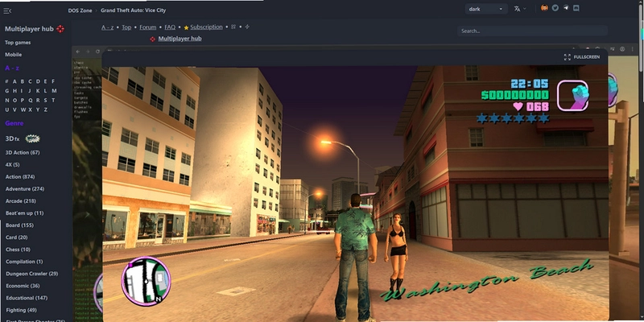Click letter T in alphabet index
644x322 pixels.
53,100
